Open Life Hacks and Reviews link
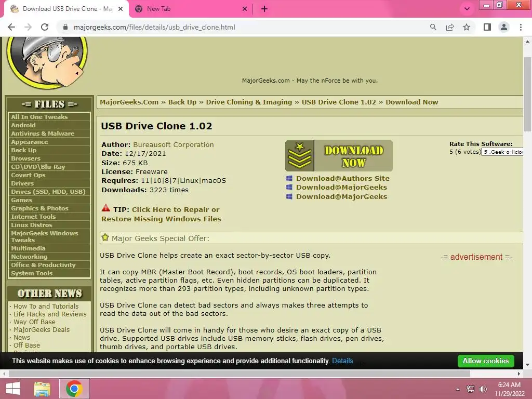The width and height of the screenshot is (532, 399). pyautogui.click(x=50, y=314)
